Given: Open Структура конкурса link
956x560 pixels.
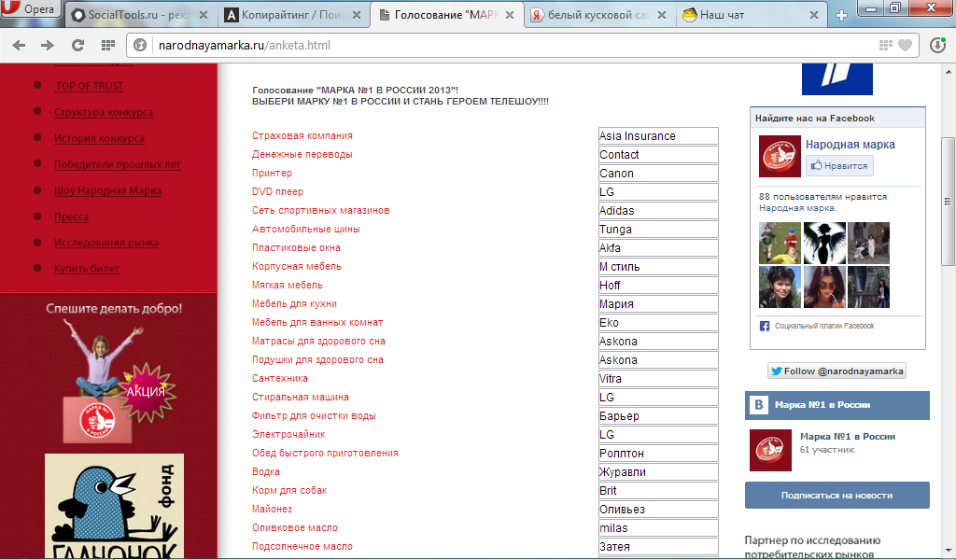Looking at the screenshot, I should pyautogui.click(x=104, y=112).
